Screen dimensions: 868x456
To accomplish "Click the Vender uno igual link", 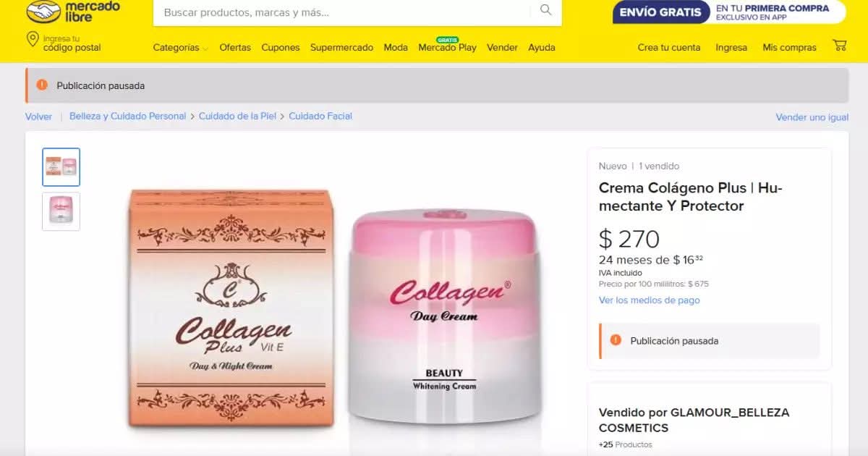I will [812, 117].
